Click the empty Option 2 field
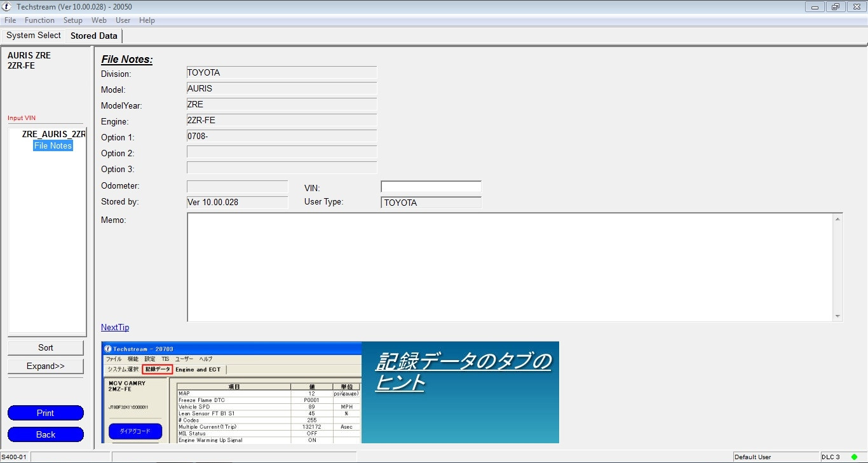The height and width of the screenshot is (463, 868). [x=281, y=152]
